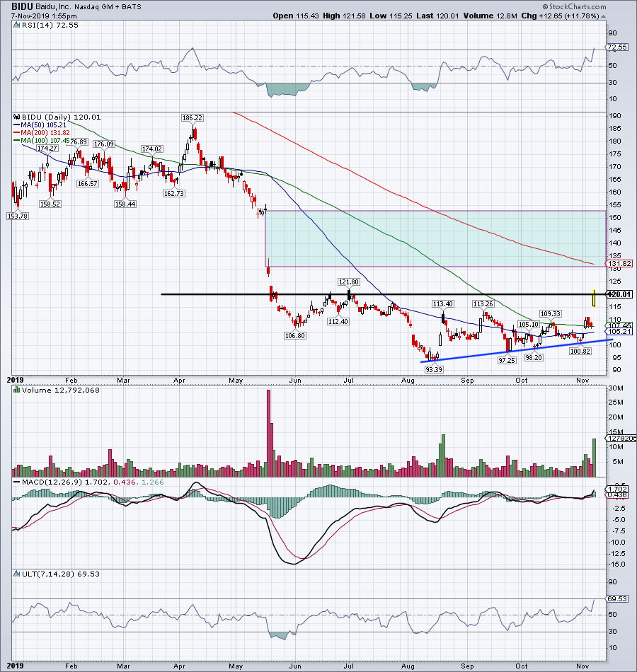Viewport: 637px width, 672px height.
Task: Click the 1.702 MACD axis tag
Action: 617,489
